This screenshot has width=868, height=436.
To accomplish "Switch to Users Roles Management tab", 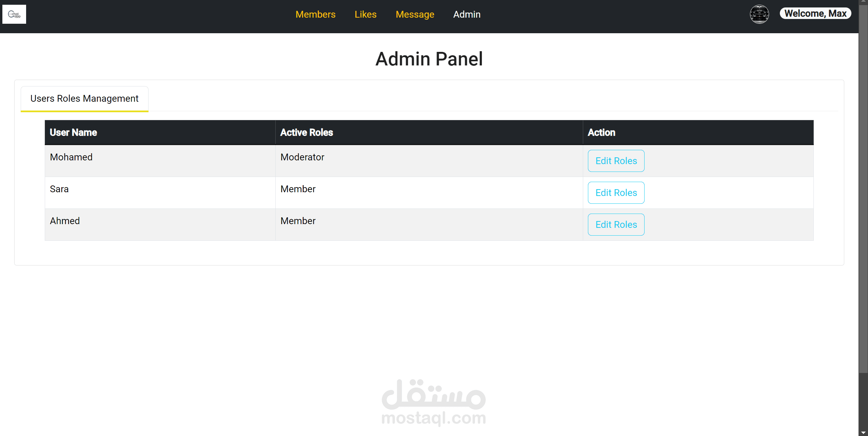I will tap(84, 98).
